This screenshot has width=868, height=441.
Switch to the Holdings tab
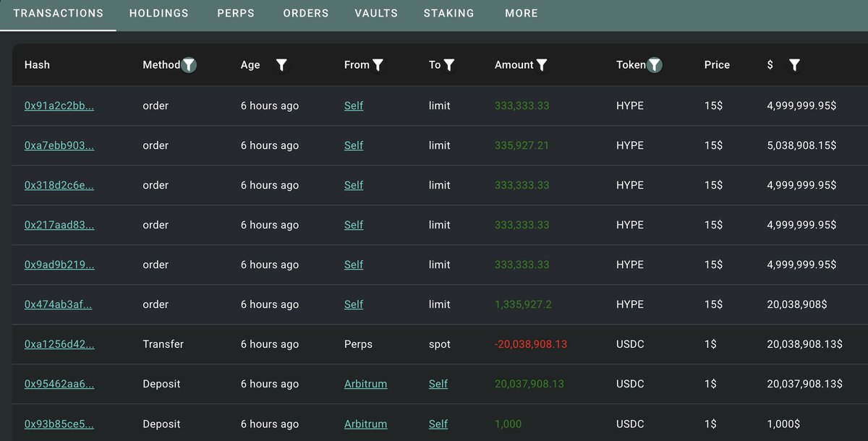[159, 13]
